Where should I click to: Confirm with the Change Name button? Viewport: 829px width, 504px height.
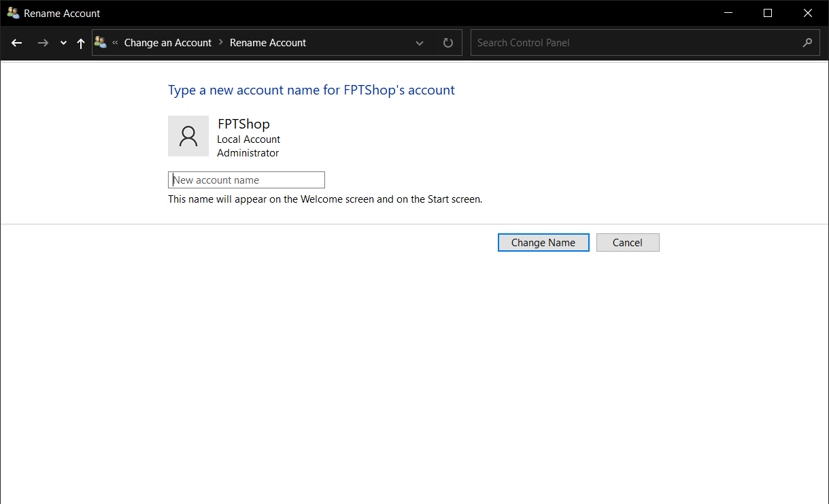(x=543, y=243)
